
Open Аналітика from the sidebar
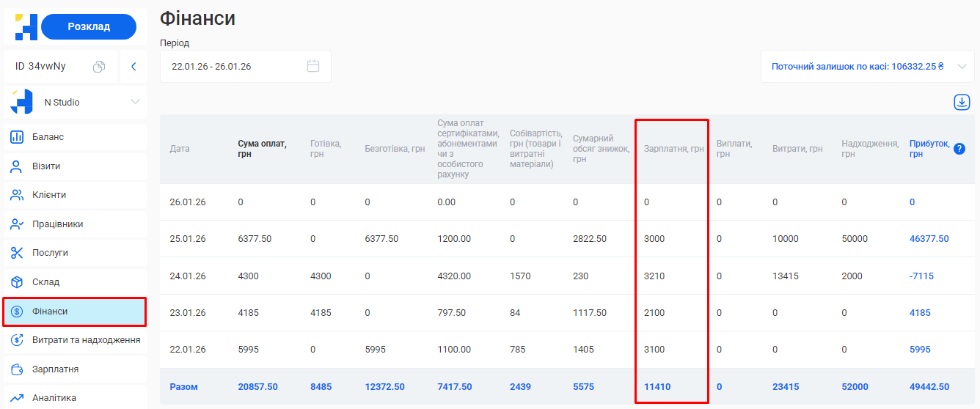coord(54,398)
